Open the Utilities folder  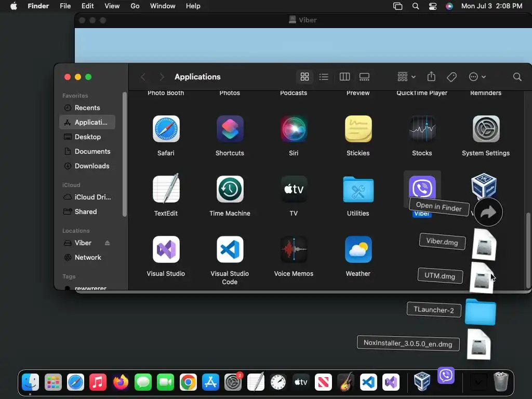pyautogui.click(x=358, y=189)
